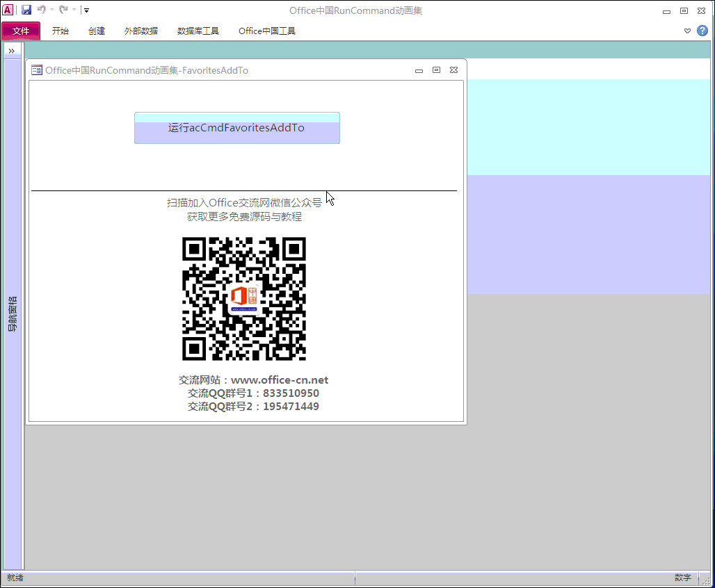Click the 就绪 status bar text
715x588 pixels.
[x=15, y=578]
